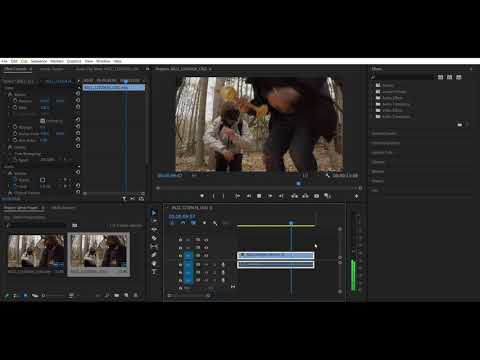Screen dimensions: 480x360
Task: Check the Bypass checkbox under Volume
Action: pyautogui.click(x=43, y=180)
